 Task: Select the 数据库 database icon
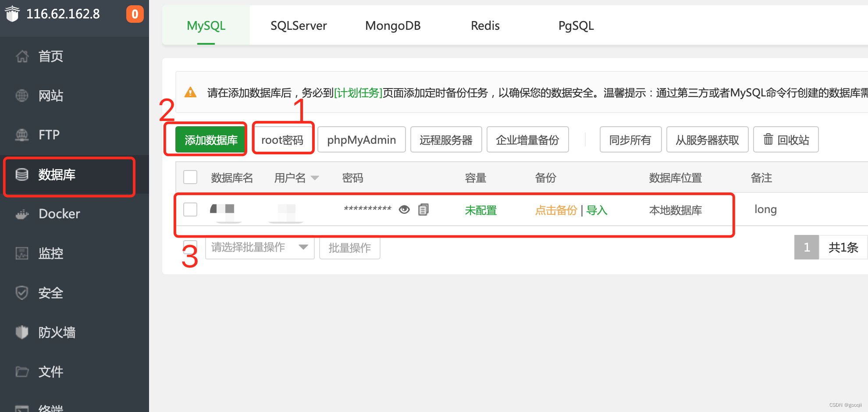tap(22, 174)
